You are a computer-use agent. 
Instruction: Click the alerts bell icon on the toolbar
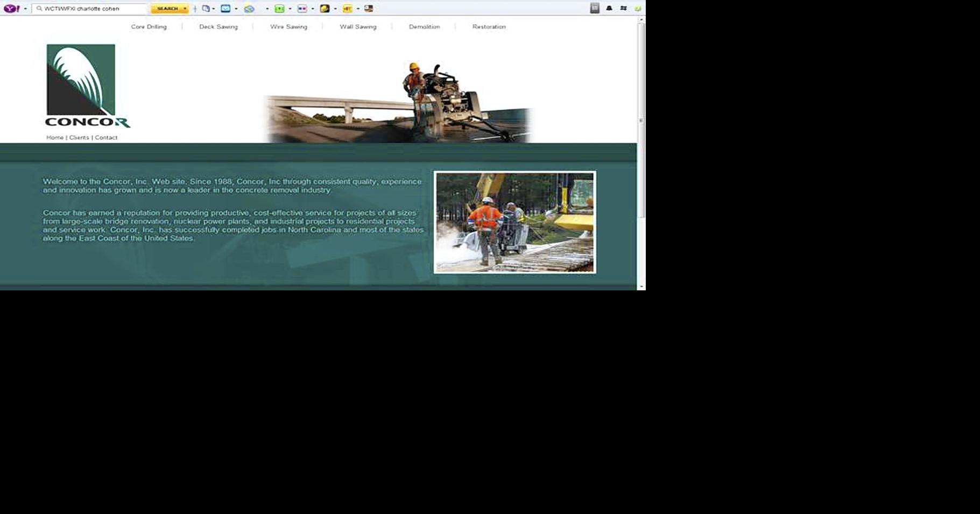609,8
